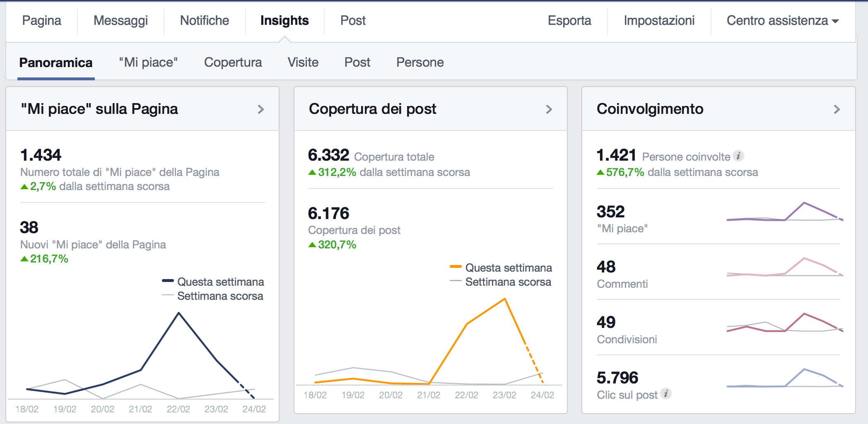This screenshot has width=868, height=424.
Task: Expand "Mi piace" sulla Pagina chevron
Action: pyautogui.click(x=260, y=109)
